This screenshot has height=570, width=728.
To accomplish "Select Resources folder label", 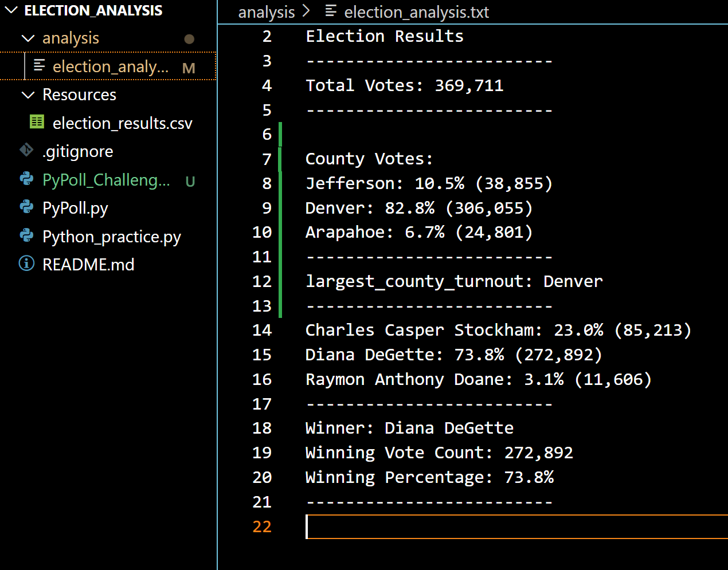I will [x=79, y=95].
